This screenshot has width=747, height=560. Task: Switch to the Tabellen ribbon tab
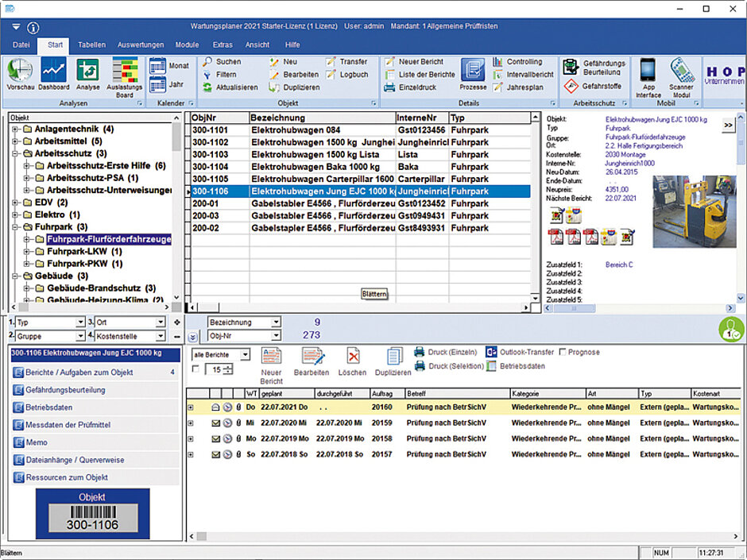tap(93, 44)
